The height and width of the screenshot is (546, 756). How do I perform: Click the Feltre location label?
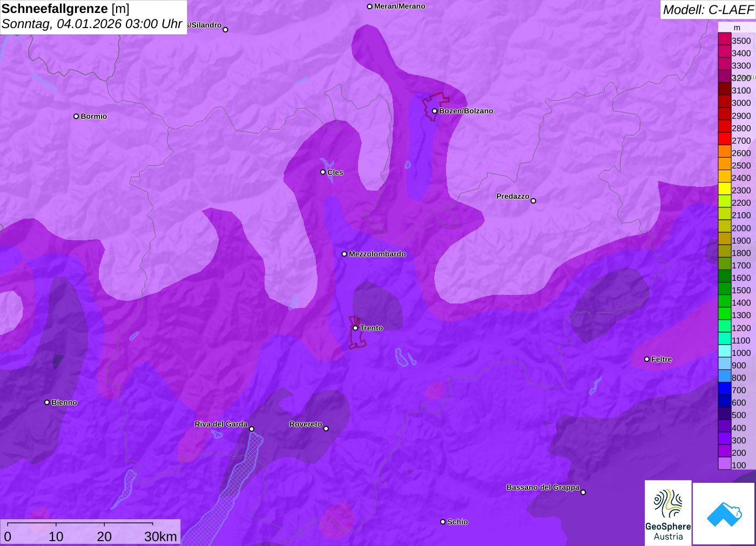click(661, 359)
